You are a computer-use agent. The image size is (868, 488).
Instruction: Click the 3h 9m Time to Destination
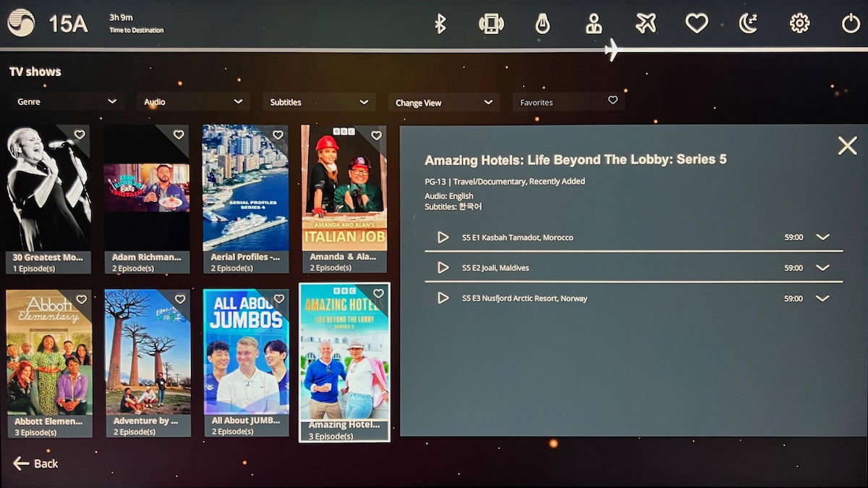[x=136, y=23]
